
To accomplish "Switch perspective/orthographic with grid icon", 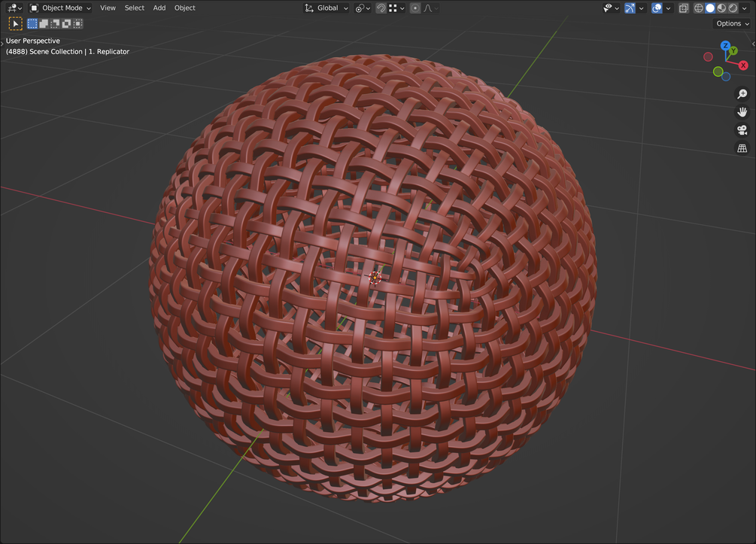I will pos(742,148).
